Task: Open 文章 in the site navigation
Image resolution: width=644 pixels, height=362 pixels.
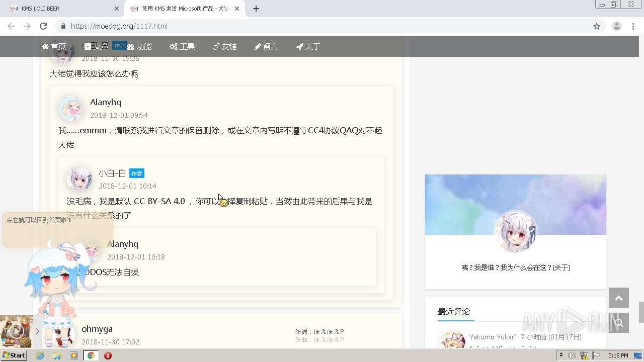Action: coord(97,47)
